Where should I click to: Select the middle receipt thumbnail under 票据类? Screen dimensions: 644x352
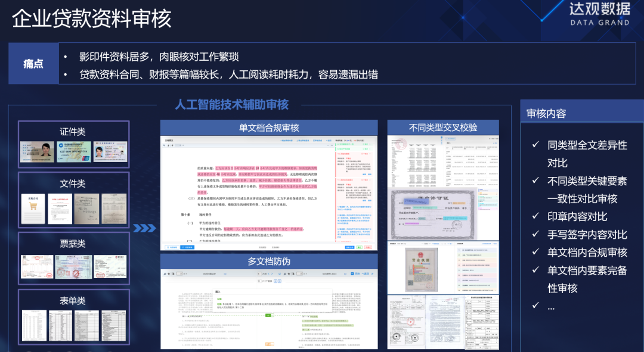pos(74,267)
